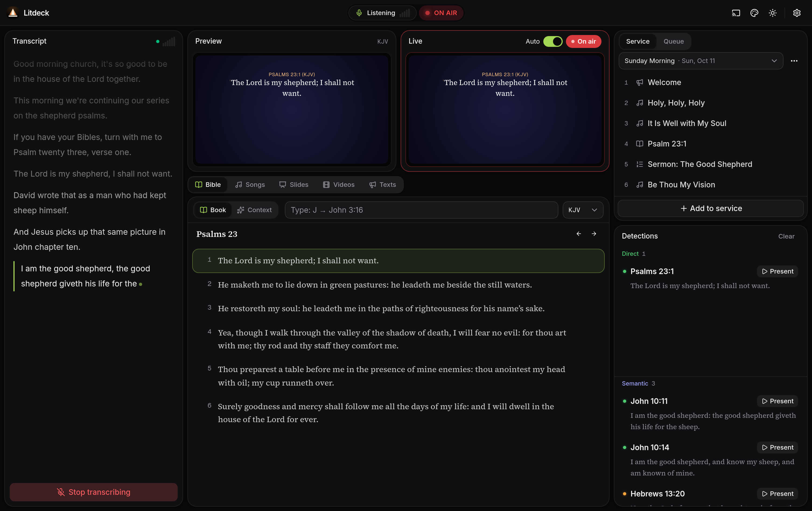The width and height of the screenshot is (812, 511).
Task: Click the scripture reference search field
Action: coord(421,210)
